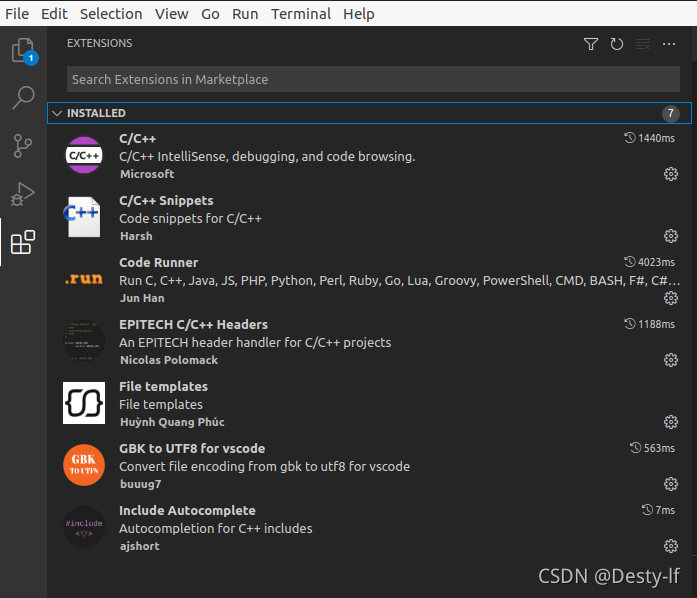Click the clear extensions search results icon
This screenshot has height=598, width=697.
pyautogui.click(x=643, y=44)
